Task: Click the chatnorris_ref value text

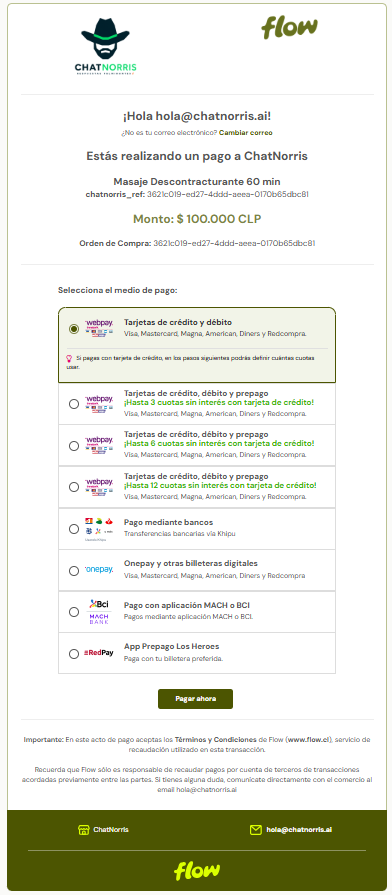Action: pyautogui.click(x=228, y=194)
